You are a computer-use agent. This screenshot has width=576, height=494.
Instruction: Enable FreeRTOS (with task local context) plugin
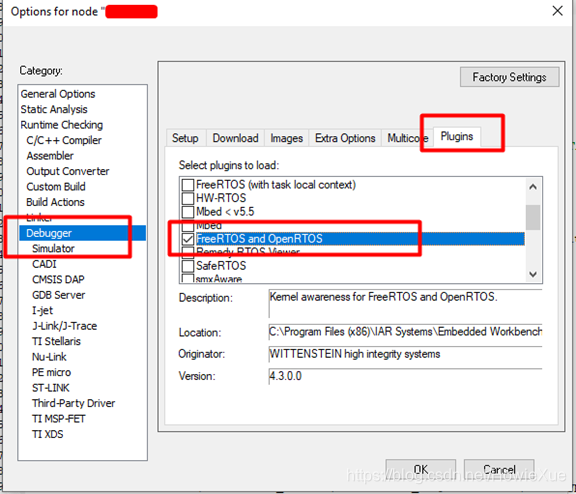tap(188, 185)
